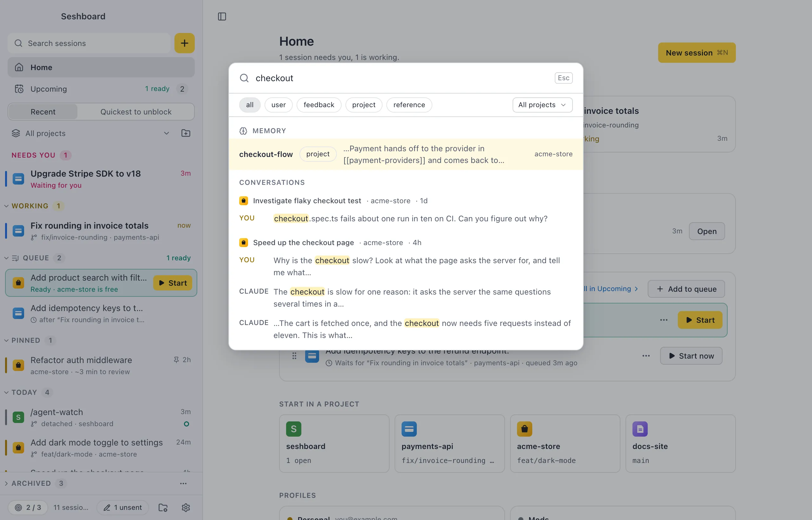
Task: Collapse the Pinned section
Action: (x=6, y=340)
